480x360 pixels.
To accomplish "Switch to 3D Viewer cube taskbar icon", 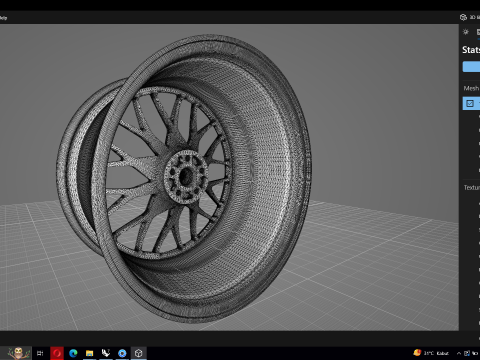I will (x=139, y=353).
